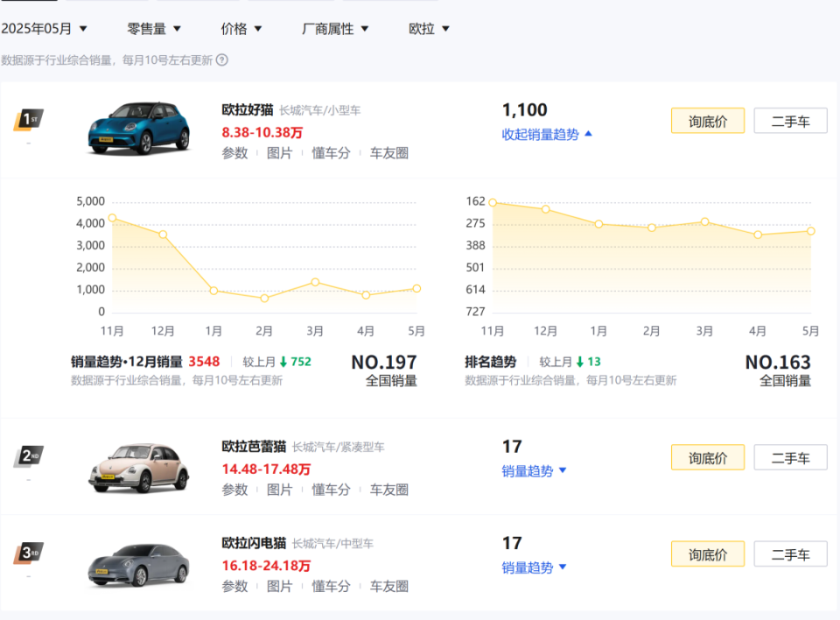
Task: Open the 欧拉 brand dropdown
Action: pyautogui.click(x=429, y=28)
